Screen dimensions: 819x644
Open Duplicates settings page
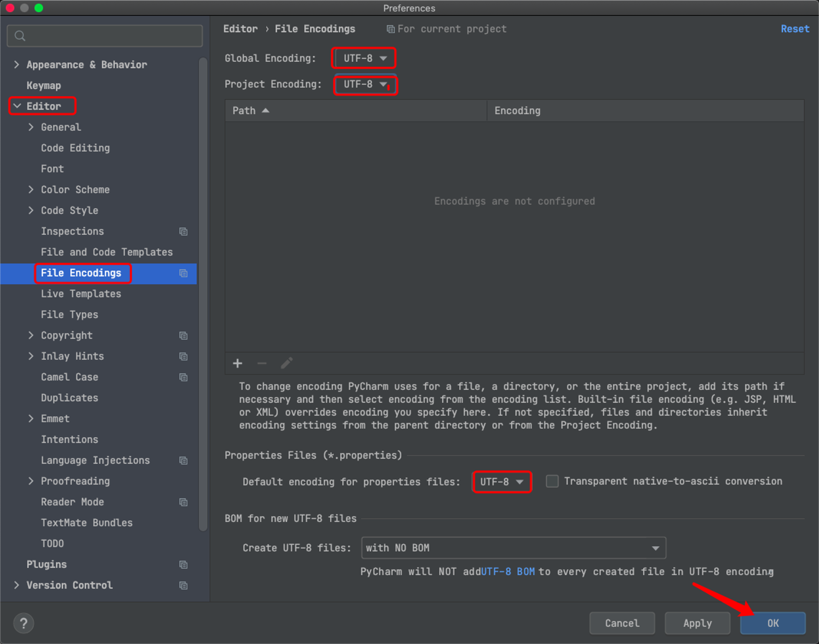click(x=70, y=398)
